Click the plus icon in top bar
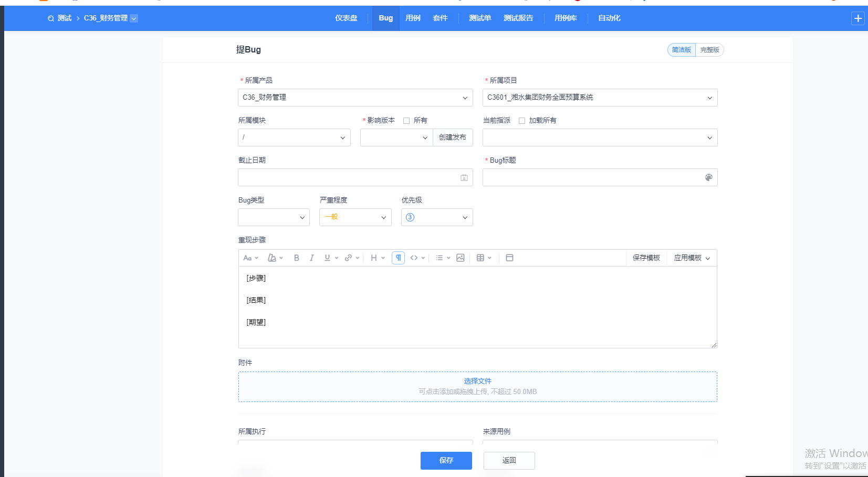The width and height of the screenshot is (868, 477). [858, 18]
